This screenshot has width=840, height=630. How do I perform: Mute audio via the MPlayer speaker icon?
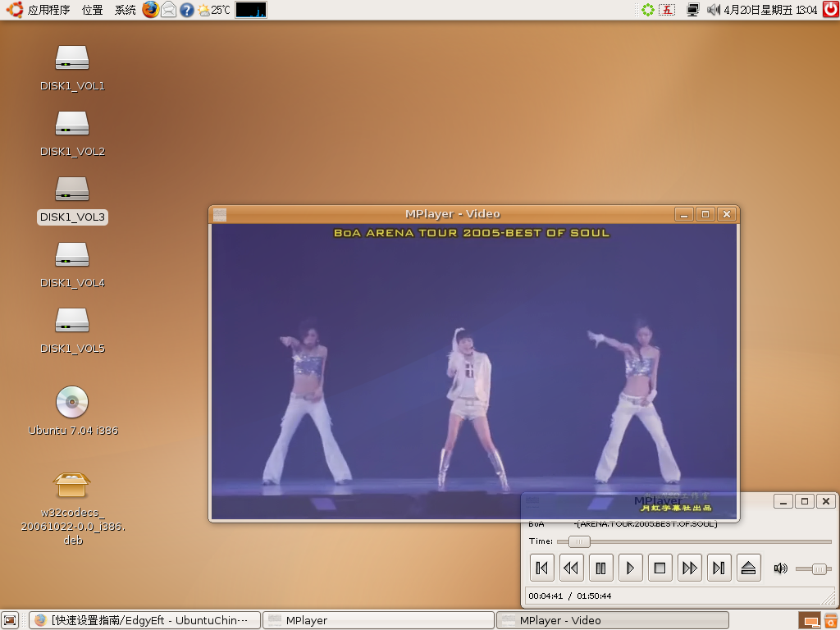coord(781,568)
